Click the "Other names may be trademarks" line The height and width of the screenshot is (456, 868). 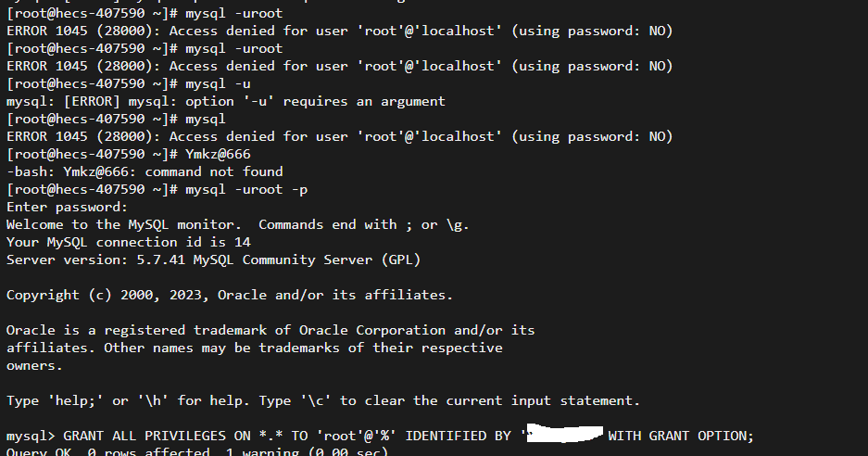click(x=255, y=348)
